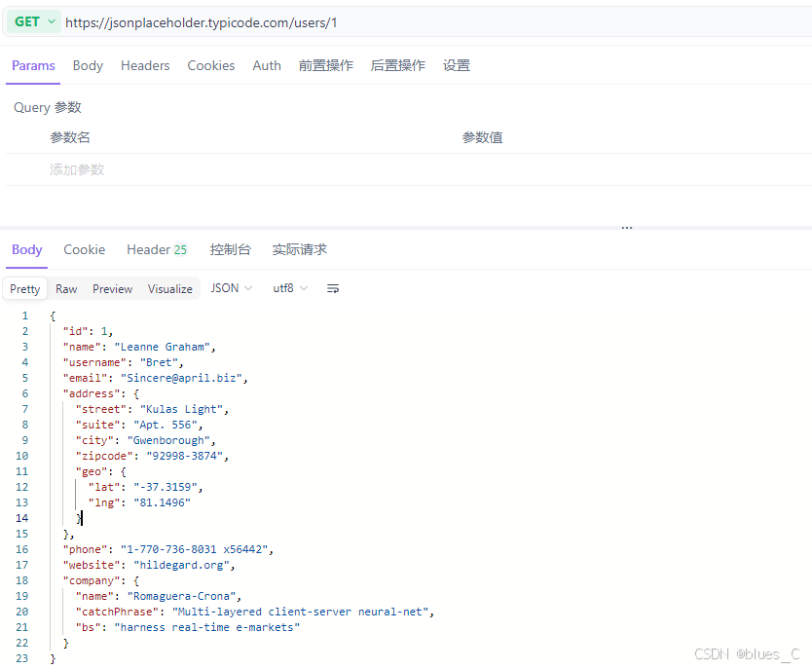Select the Raw view mode
Viewport: 812px width, 669px height.
pyautogui.click(x=66, y=289)
